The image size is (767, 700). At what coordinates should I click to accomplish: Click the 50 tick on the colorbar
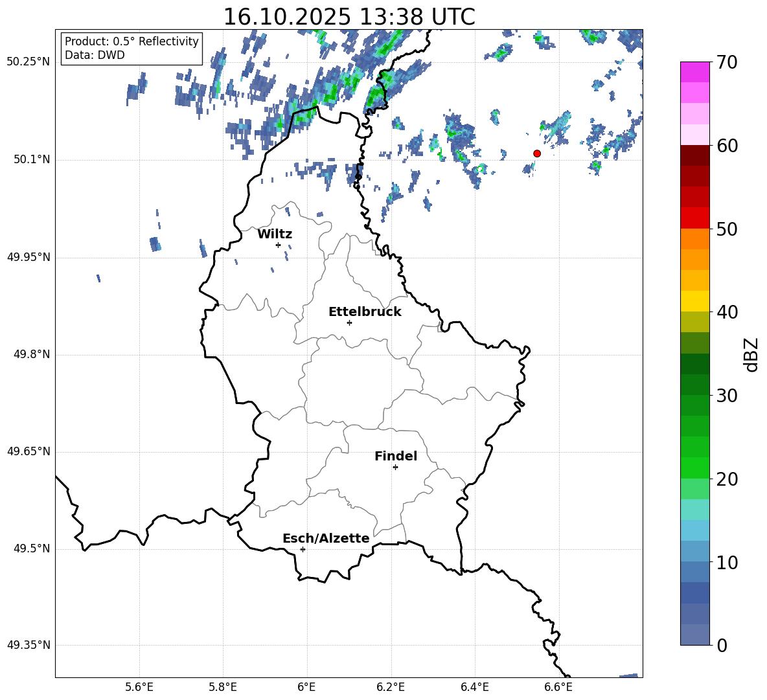point(727,229)
